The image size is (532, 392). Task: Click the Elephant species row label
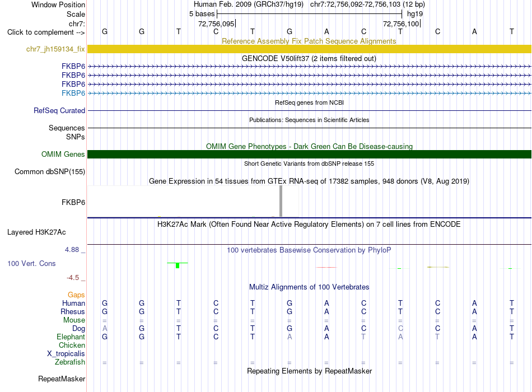[71, 337]
